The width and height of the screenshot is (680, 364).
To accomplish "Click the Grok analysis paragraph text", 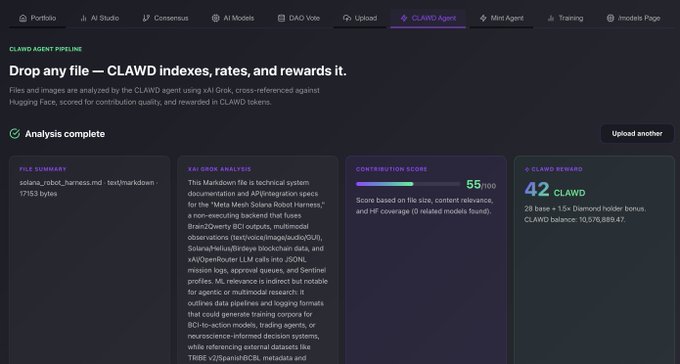I will [x=258, y=270].
